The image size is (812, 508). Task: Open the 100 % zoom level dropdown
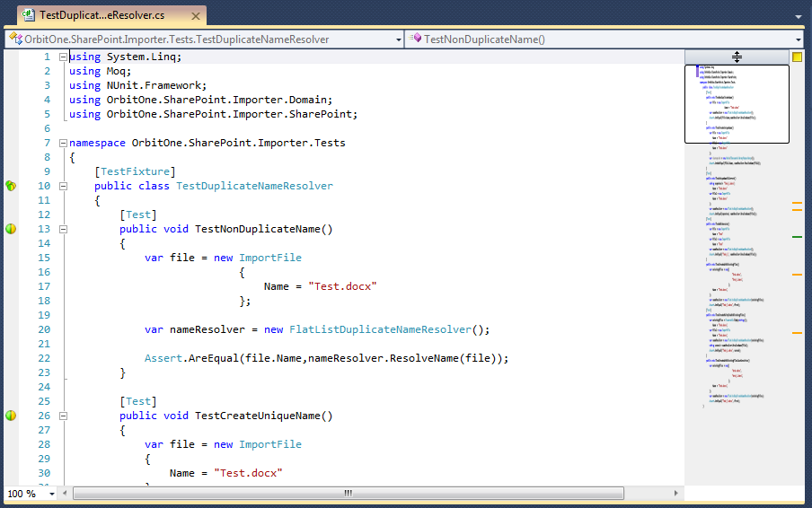pos(52,494)
